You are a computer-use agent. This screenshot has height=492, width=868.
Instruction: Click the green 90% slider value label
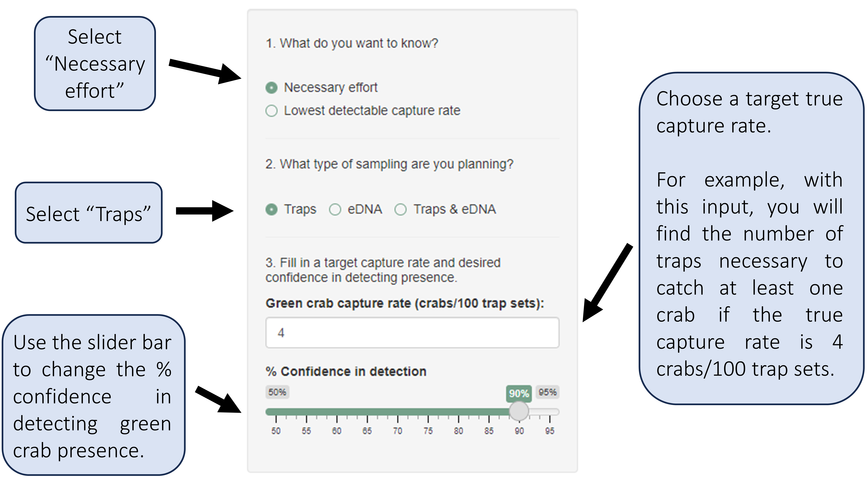(519, 393)
